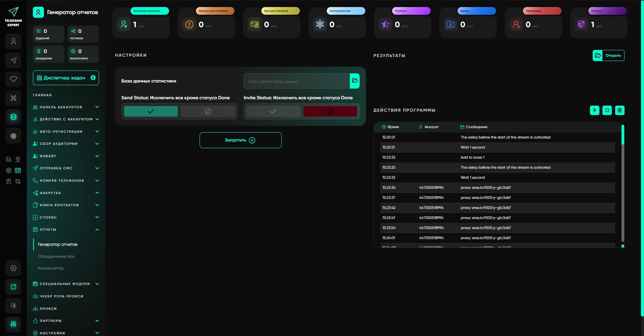Collapse the ОТЧЕТЫ section
Image resolution: width=644 pixels, height=336 pixels.
(66, 230)
